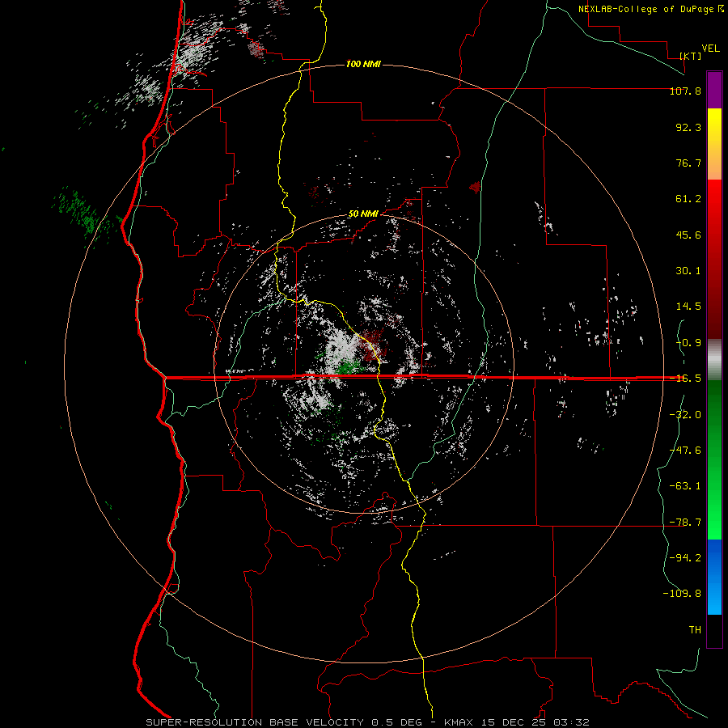
Task: Click the blue segment of the color bar
Action: click(x=714, y=577)
